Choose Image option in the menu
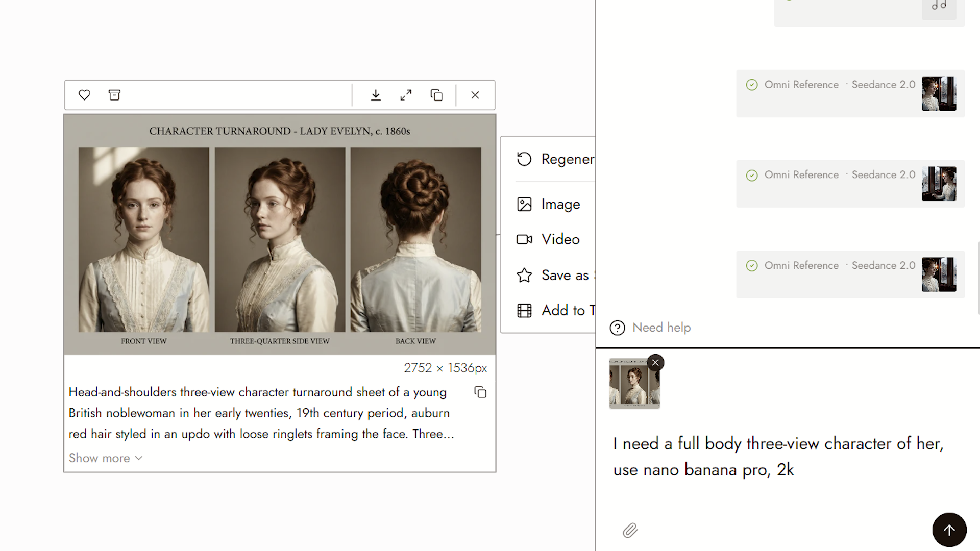This screenshot has width=980, height=551. coord(549,204)
